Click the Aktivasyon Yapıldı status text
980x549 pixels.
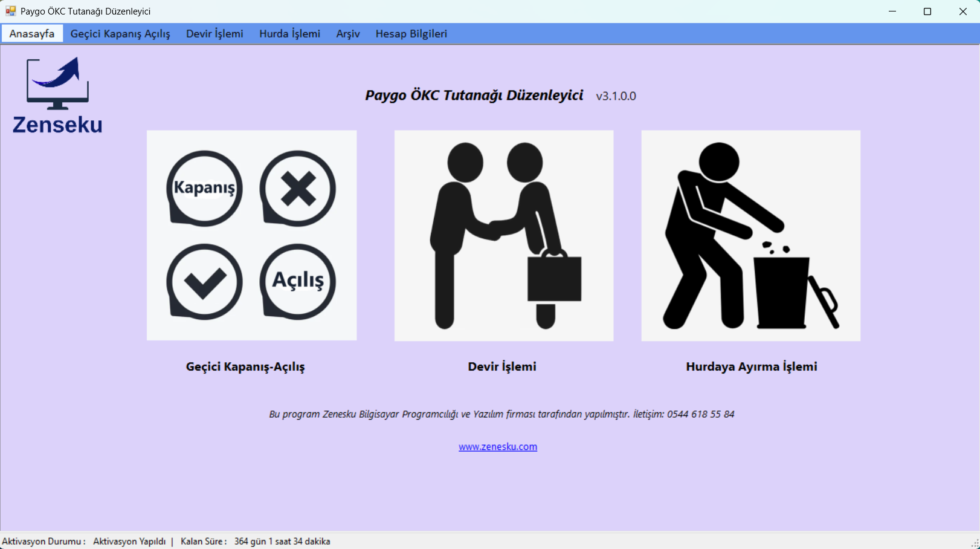point(129,542)
